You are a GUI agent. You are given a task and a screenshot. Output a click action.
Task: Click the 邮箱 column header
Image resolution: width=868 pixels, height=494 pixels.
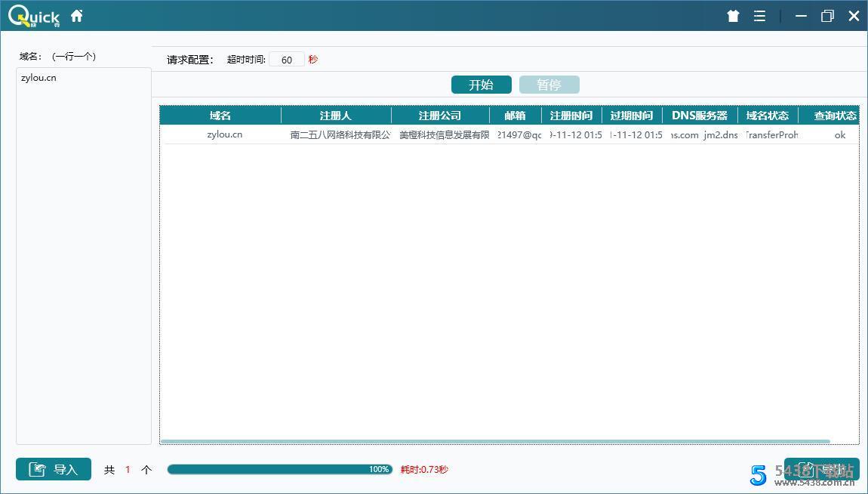coord(515,115)
